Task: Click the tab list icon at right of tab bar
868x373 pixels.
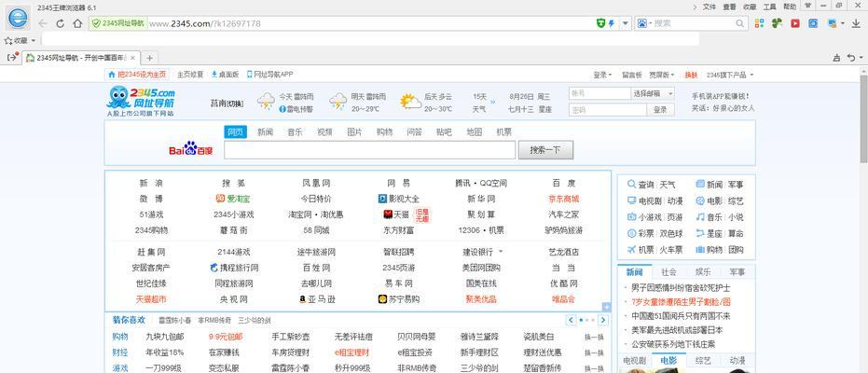Action: click(x=836, y=58)
